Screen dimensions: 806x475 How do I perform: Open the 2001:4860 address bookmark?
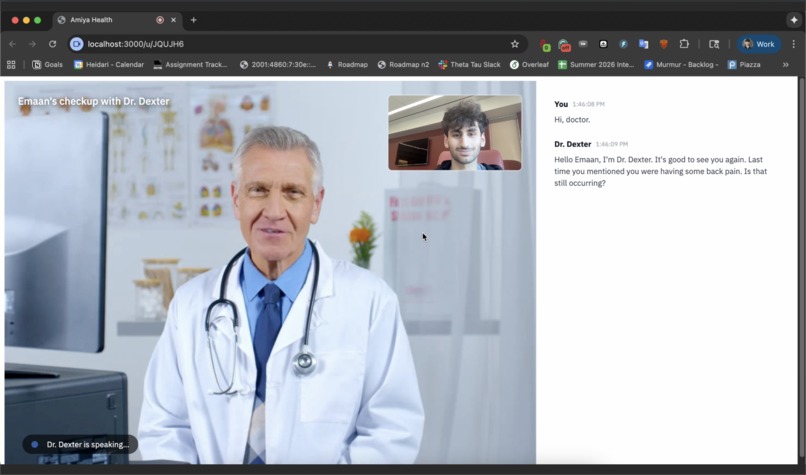point(278,65)
